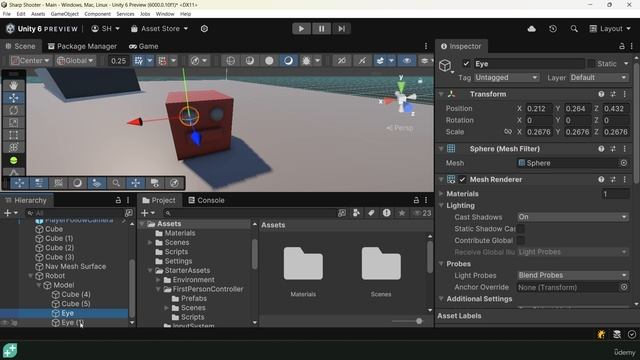This screenshot has height=360, width=640.
Task: Open the SH account dropdown button
Action: coord(105,29)
